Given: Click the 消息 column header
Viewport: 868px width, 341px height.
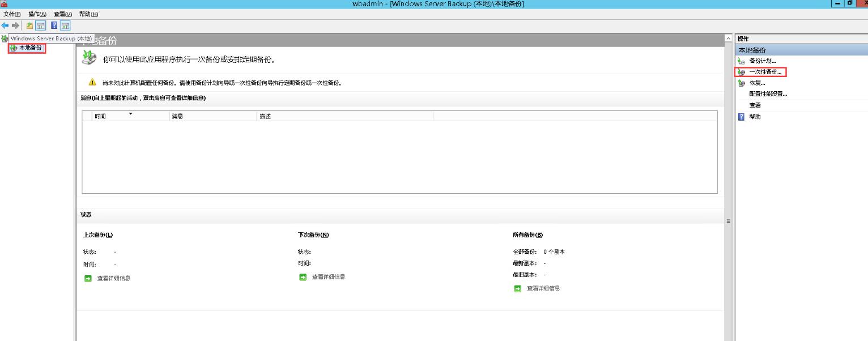Looking at the screenshot, I should (213, 116).
